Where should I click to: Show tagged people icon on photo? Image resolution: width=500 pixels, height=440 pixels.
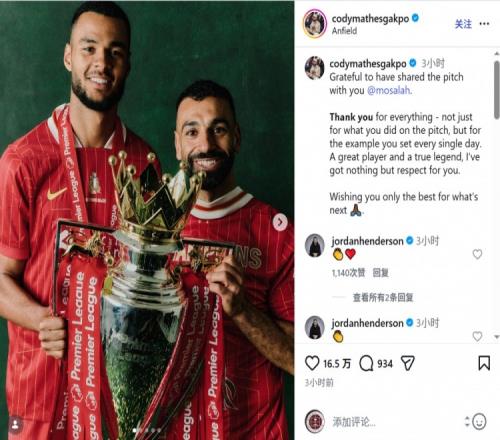click(15, 425)
